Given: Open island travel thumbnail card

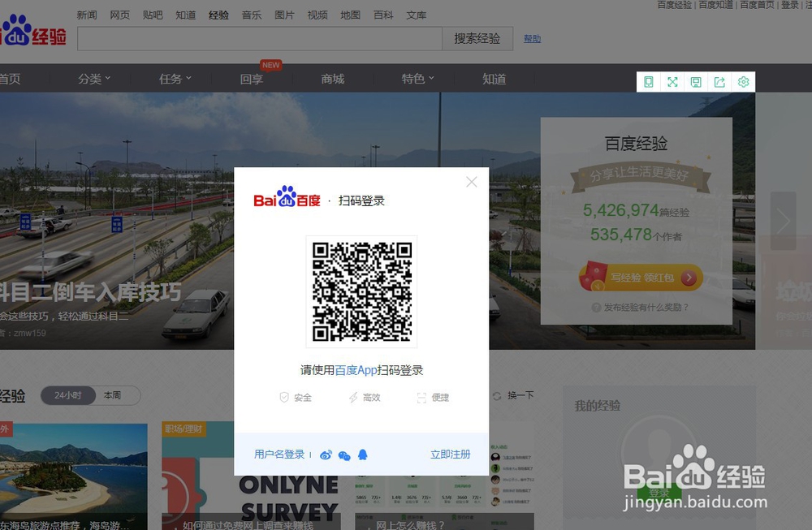Looking at the screenshot, I should point(74,476).
